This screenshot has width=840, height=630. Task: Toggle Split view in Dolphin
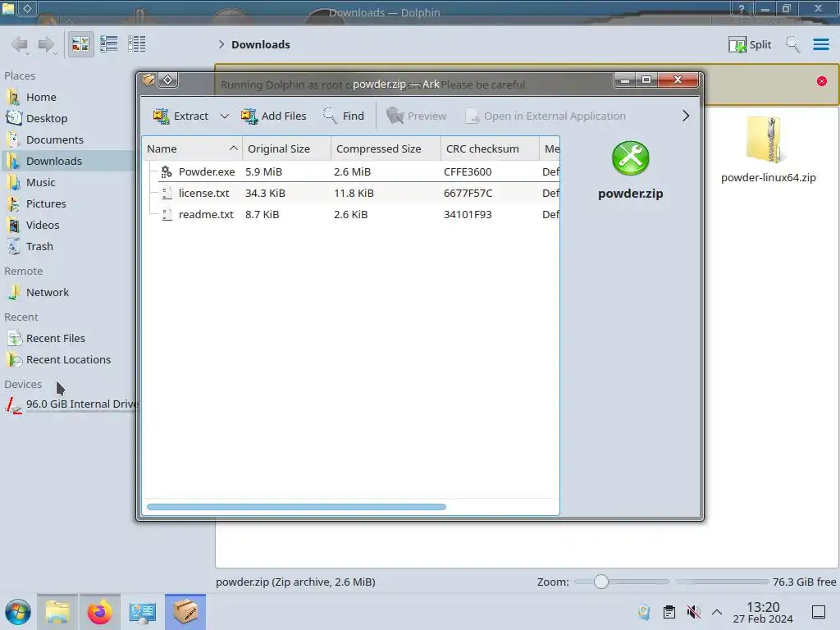click(x=750, y=44)
